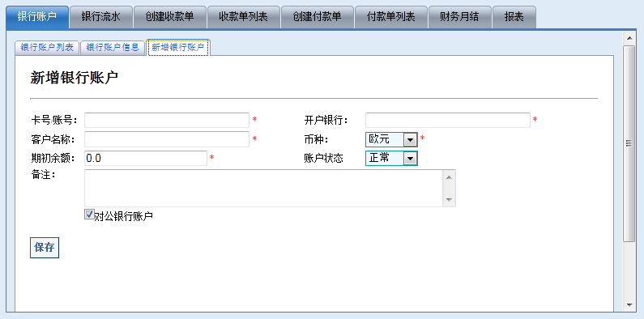Viewport: 644px width, 319px height.
Task: Open the 账户状态 dropdown showing 正常
Action: click(391, 158)
